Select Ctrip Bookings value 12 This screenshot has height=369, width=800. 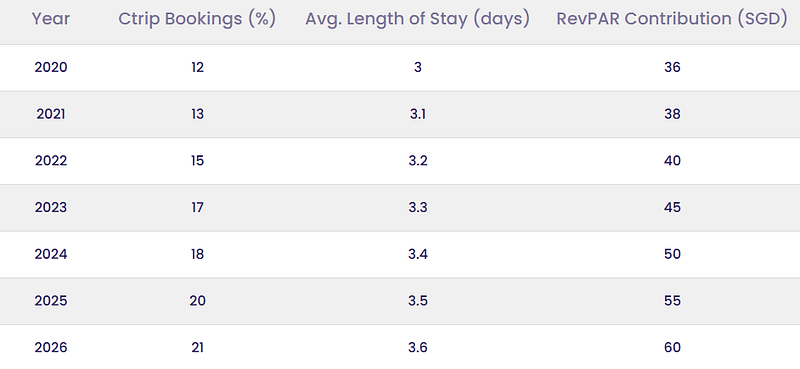[197, 67]
